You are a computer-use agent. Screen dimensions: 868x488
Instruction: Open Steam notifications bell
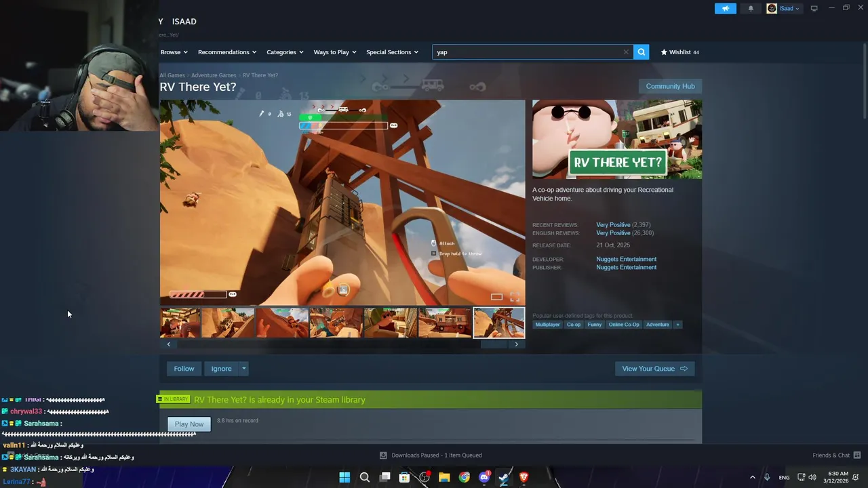pyautogui.click(x=751, y=9)
